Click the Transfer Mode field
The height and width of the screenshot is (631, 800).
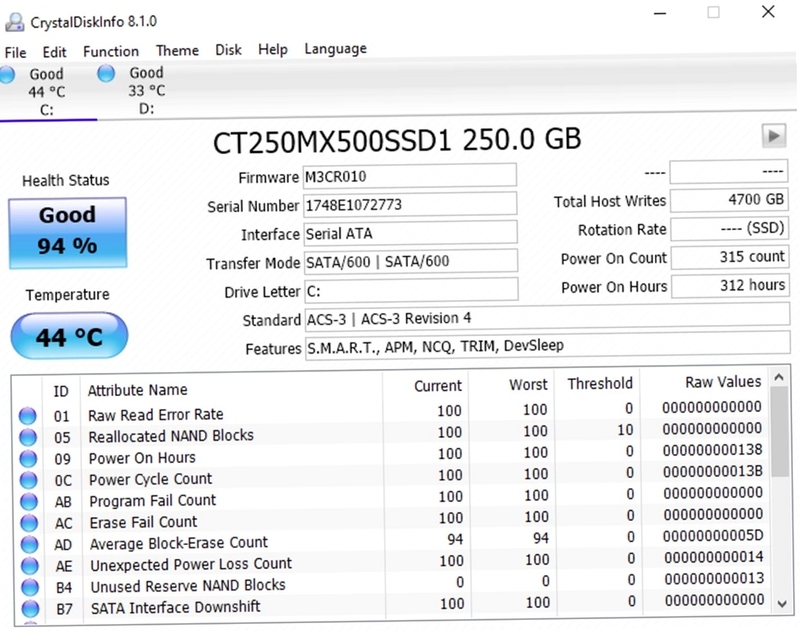tap(411, 262)
